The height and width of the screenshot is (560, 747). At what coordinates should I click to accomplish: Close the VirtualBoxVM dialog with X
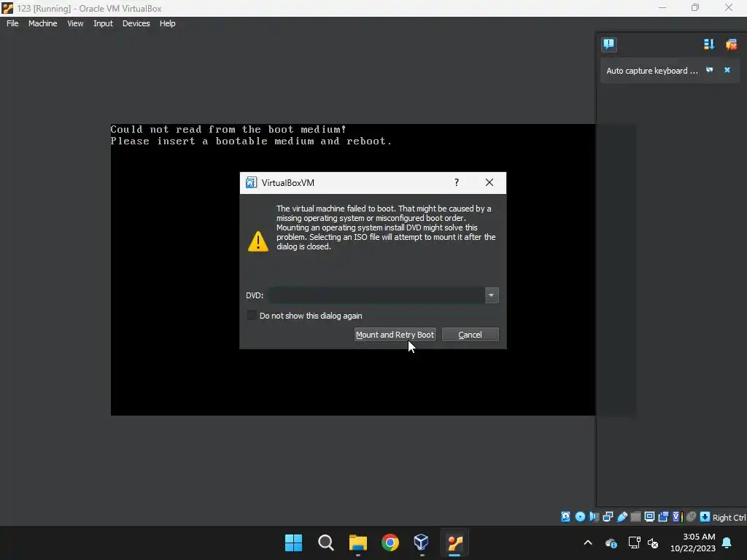(489, 182)
